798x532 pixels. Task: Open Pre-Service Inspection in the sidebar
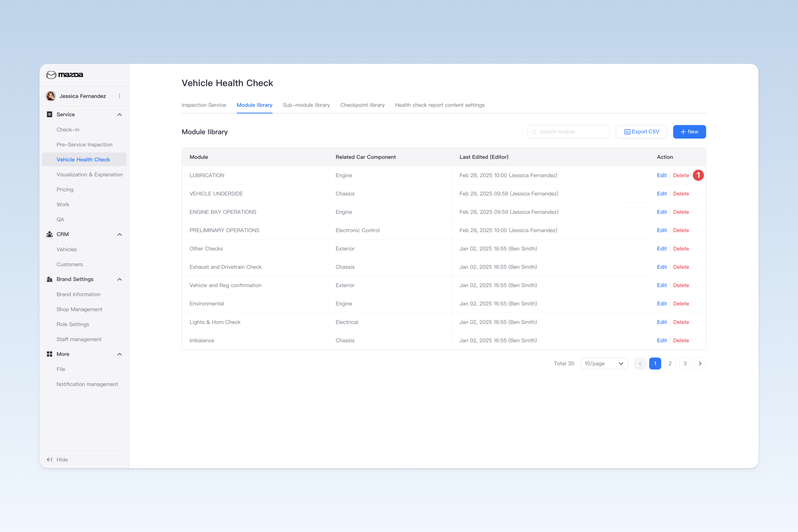[85, 145]
